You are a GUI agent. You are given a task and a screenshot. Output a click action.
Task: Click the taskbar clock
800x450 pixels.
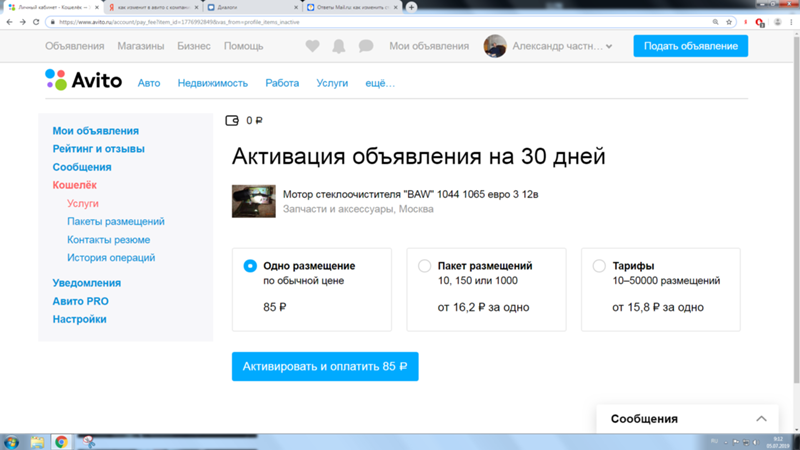coord(779,442)
